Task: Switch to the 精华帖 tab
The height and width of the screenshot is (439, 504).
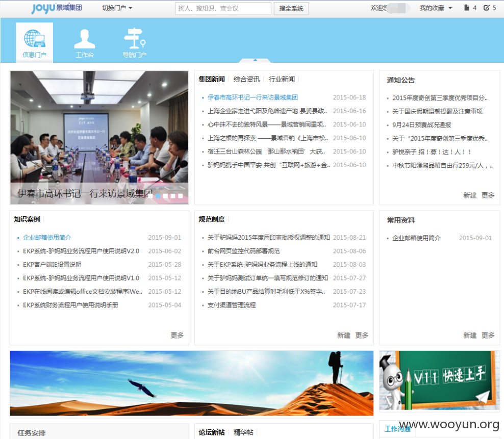Action: tap(243, 432)
